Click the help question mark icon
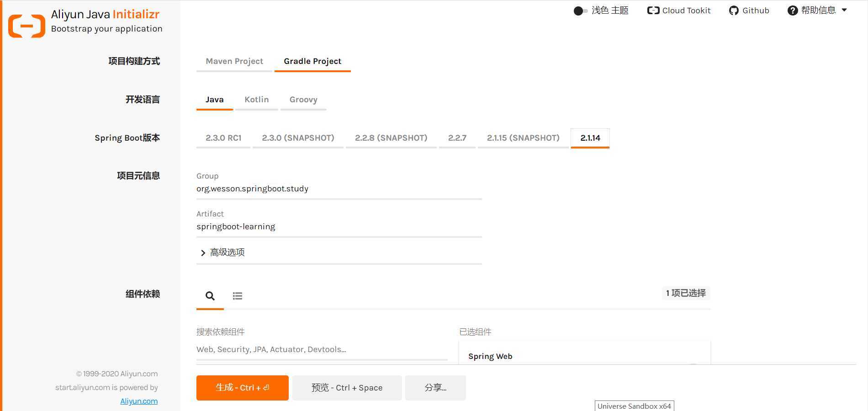Viewport: 868px width, 411px height. 793,11
